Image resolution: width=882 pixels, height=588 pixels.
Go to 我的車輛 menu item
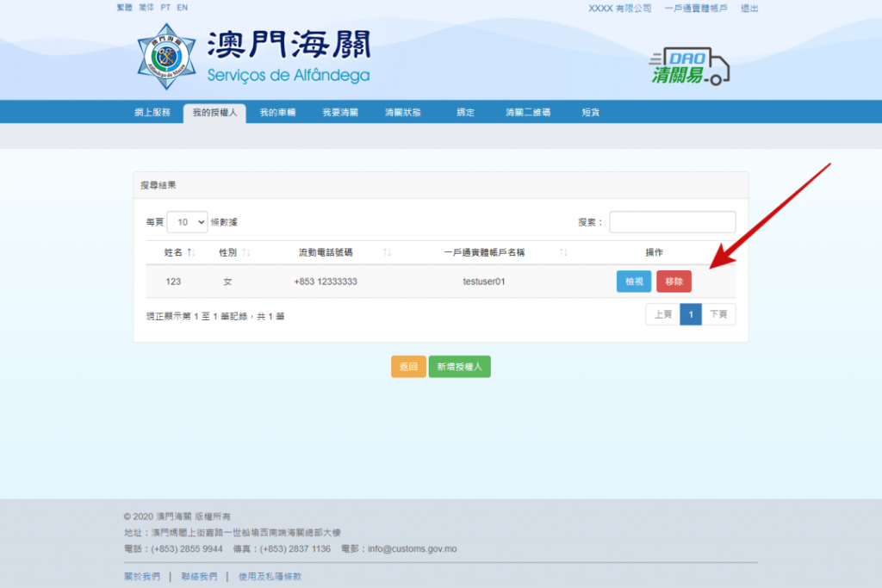coord(277,113)
